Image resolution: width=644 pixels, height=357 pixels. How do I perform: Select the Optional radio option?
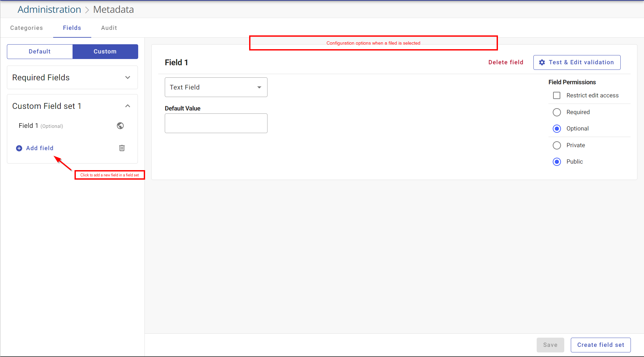point(557,129)
